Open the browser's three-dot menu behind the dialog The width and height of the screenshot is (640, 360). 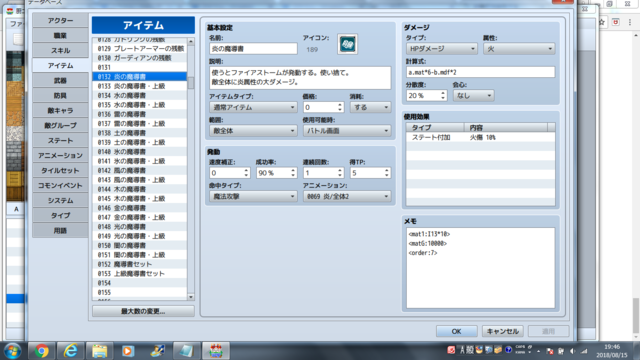(630, 22)
